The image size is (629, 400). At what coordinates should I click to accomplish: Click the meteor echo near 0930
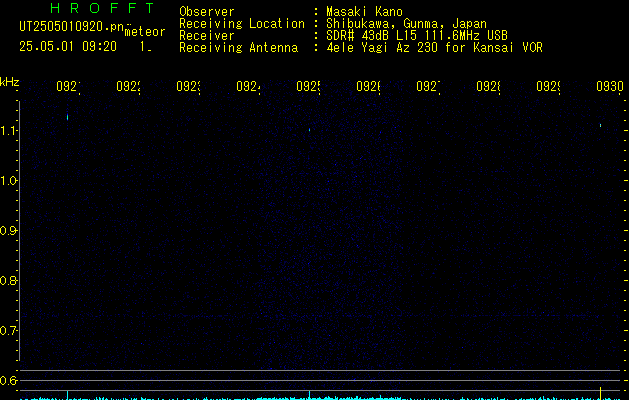pyautogui.click(x=601, y=126)
